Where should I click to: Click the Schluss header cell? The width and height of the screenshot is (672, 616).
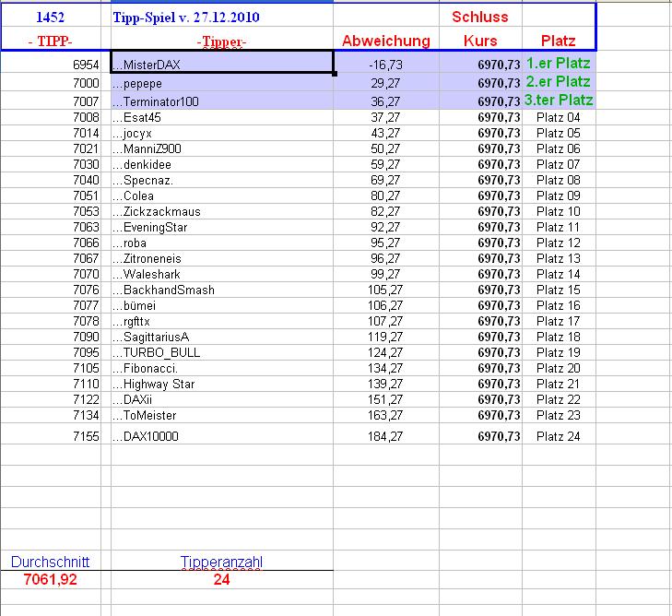pos(480,16)
